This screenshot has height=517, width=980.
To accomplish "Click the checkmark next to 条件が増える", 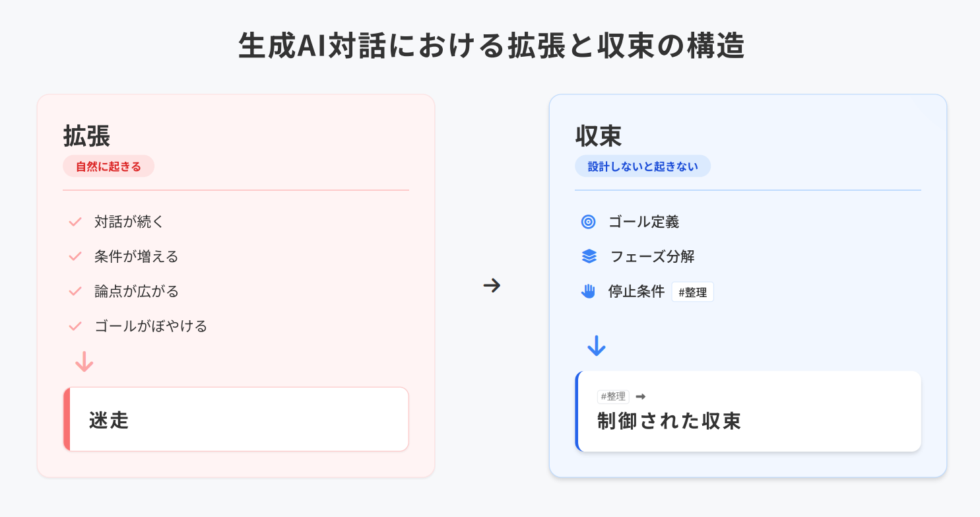I will click(x=75, y=256).
